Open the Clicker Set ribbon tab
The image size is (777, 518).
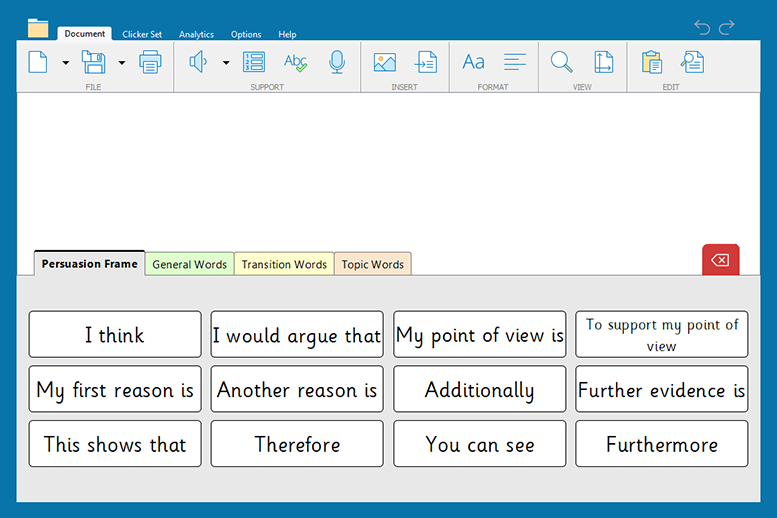pyautogui.click(x=142, y=34)
